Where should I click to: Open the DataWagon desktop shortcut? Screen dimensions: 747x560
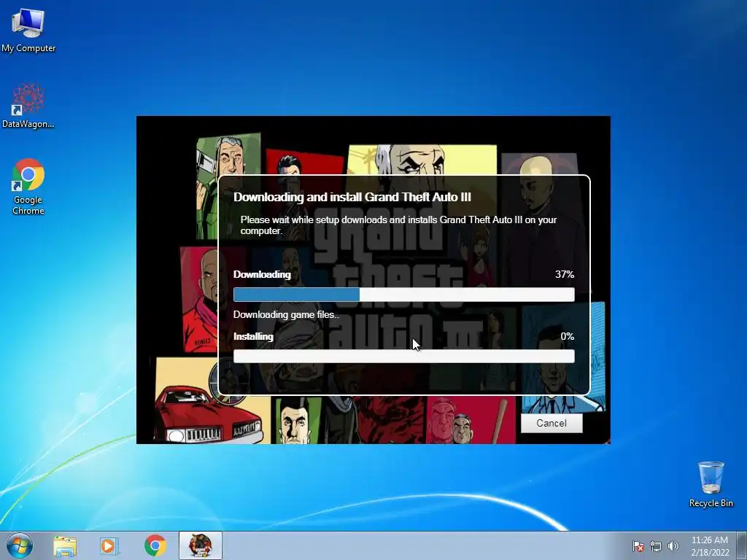(x=28, y=106)
